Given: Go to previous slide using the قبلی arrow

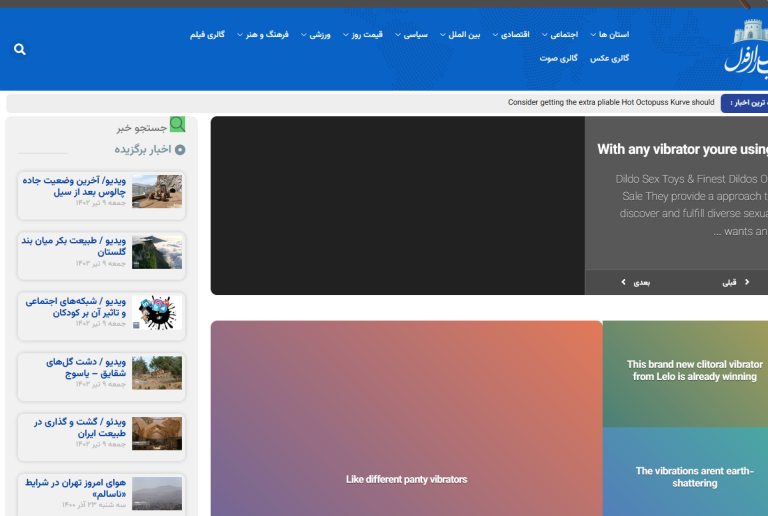Looking at the screenshot, I should 747,282.
